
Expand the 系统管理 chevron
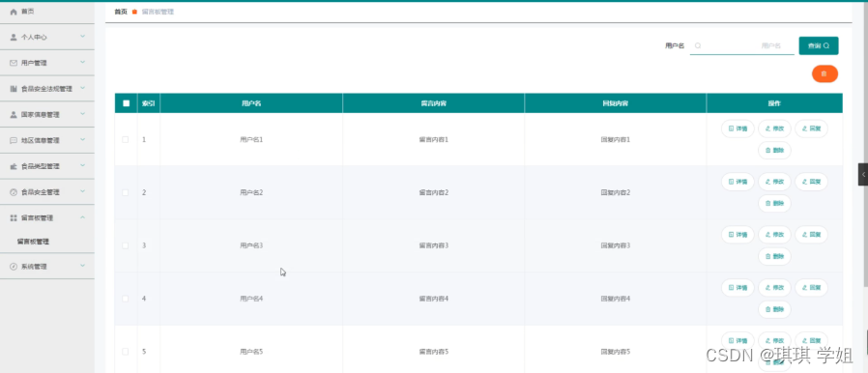click(x=82, y=266)
